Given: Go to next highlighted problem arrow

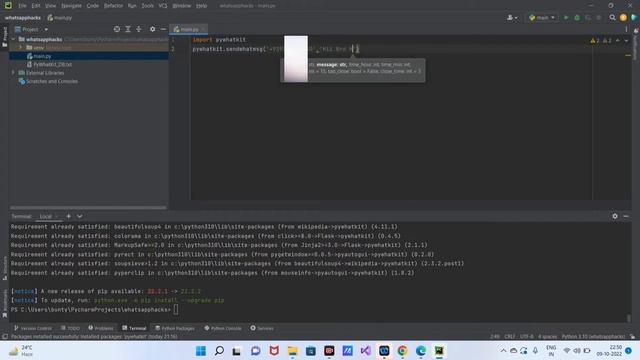Looking at the screenshot, I should pos(627,40).
